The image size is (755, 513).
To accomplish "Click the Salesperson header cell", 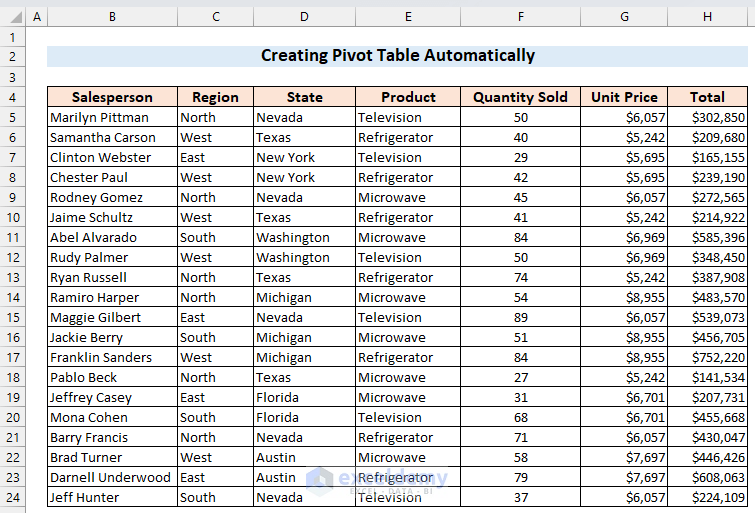I will [x=112, y=97].
